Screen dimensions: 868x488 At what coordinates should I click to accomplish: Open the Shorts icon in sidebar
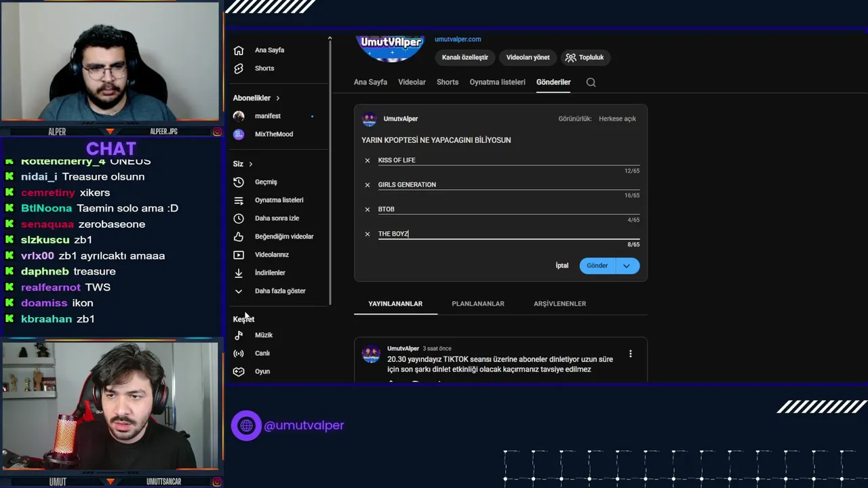tap(239, 68)
